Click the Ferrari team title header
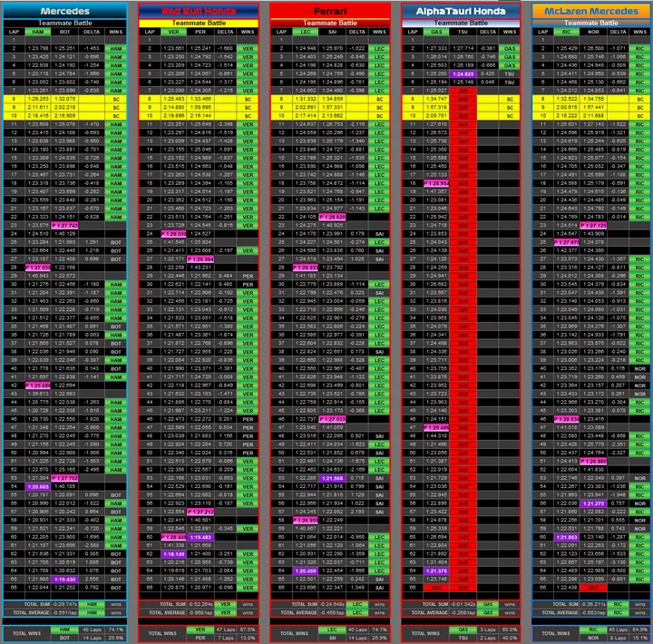This screenshot has width=653, height=644. tap(330, 11)
